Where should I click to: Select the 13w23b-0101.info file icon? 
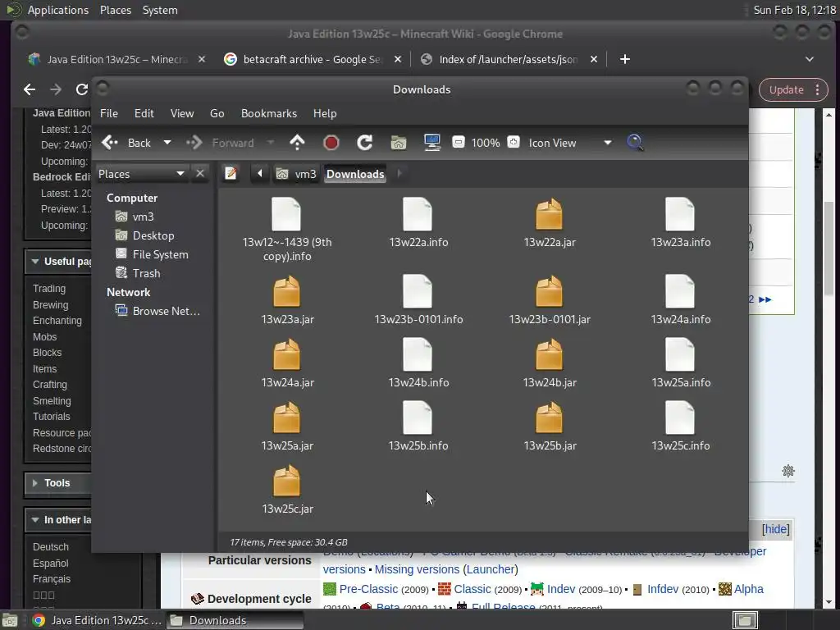point(418,291)
